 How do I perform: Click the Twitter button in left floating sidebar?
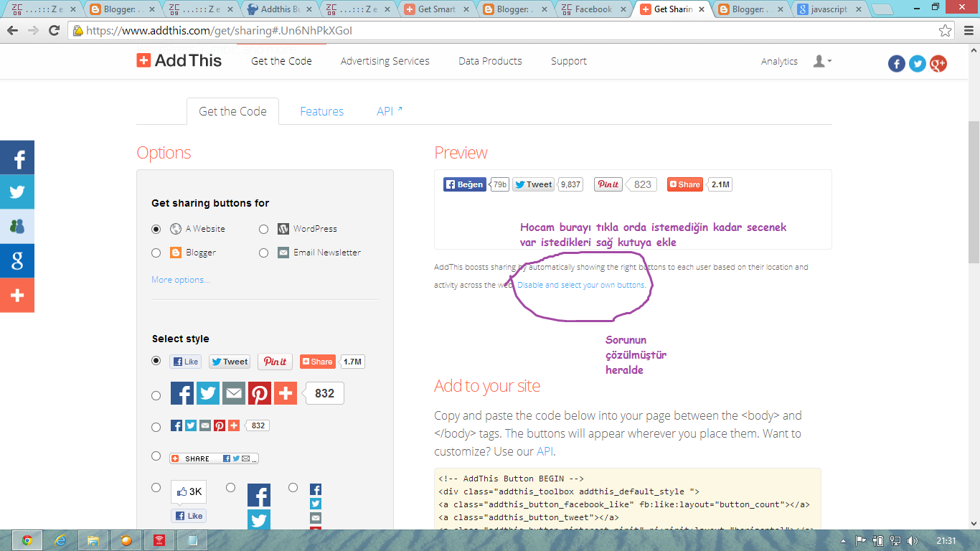[17, 192]
